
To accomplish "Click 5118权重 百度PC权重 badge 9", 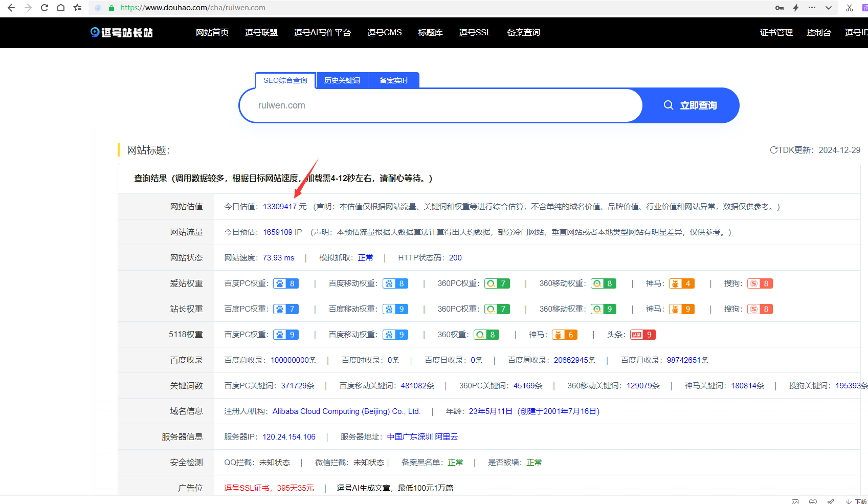I will click(286, 334).
